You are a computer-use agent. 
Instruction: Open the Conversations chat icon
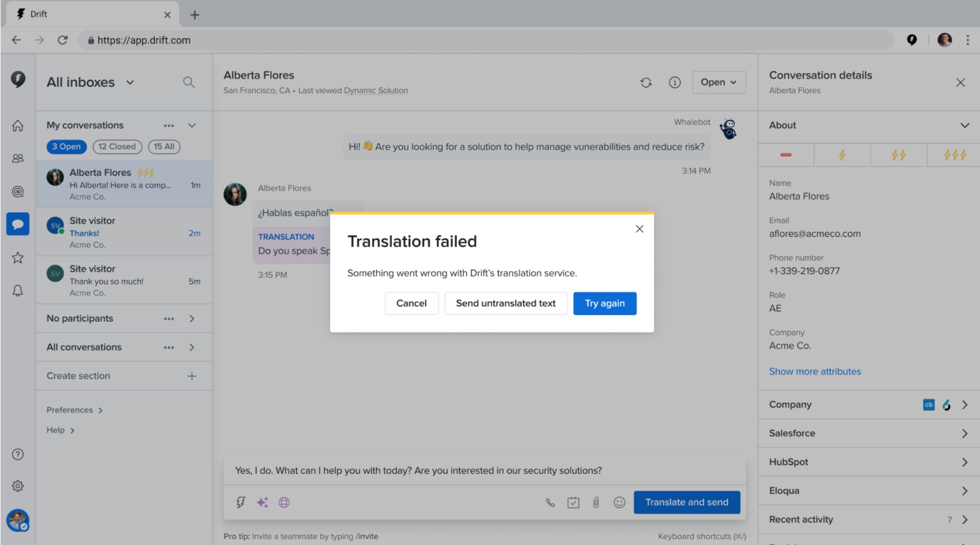pos(18,224)
